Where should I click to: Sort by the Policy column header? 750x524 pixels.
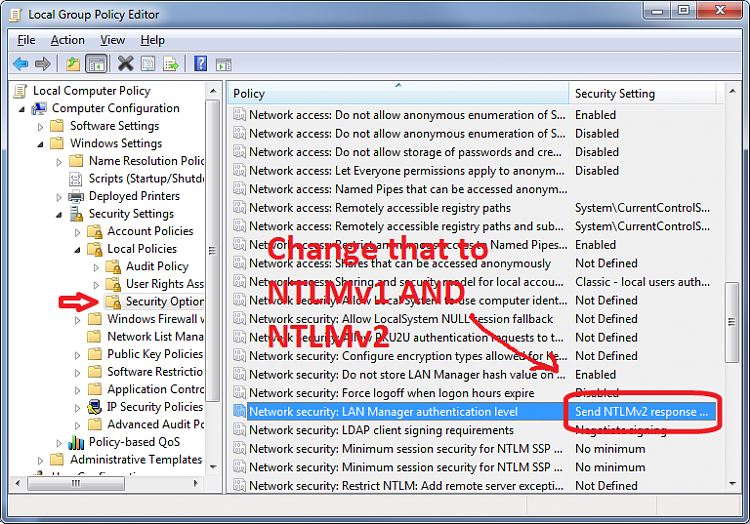398,93
